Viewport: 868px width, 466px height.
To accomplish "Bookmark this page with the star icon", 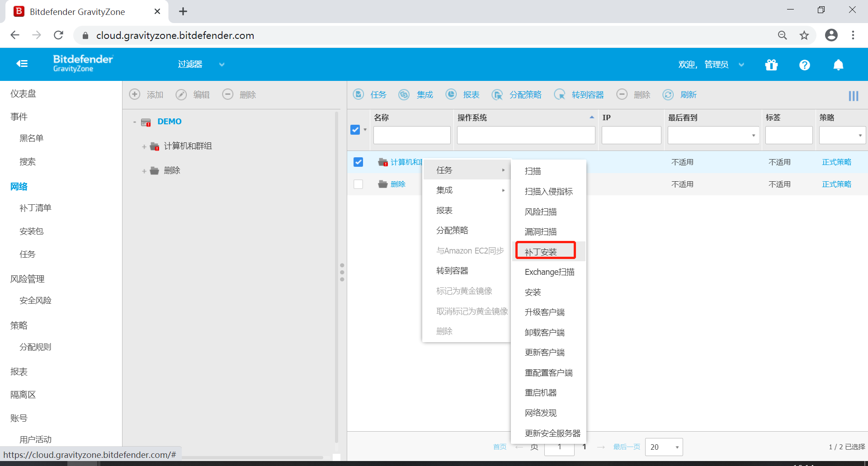I will click(804, 35).
